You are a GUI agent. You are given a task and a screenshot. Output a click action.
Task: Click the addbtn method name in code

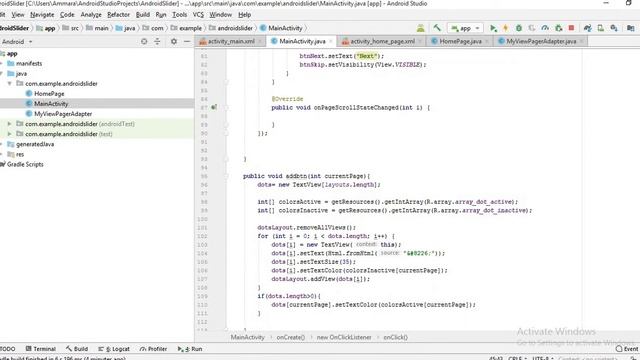296,176
